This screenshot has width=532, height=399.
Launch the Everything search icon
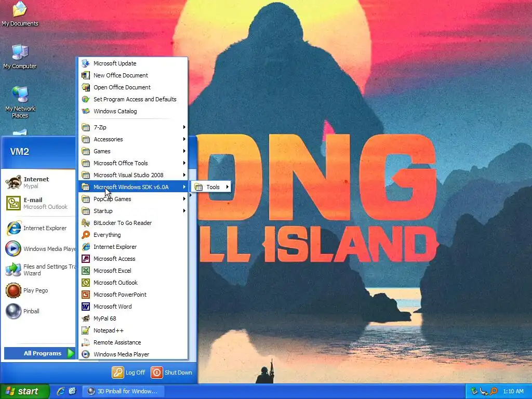point(86,235)
